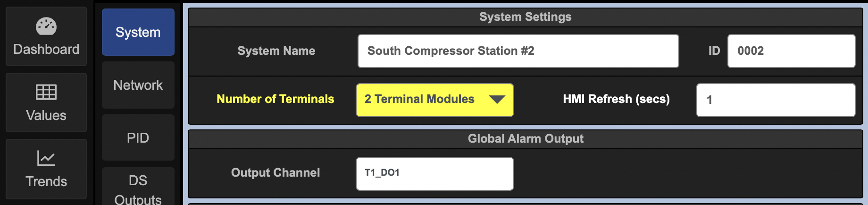Click the HMI Refresh seconds field
Screen dimensions: 868x205
[x=776, y=100]
